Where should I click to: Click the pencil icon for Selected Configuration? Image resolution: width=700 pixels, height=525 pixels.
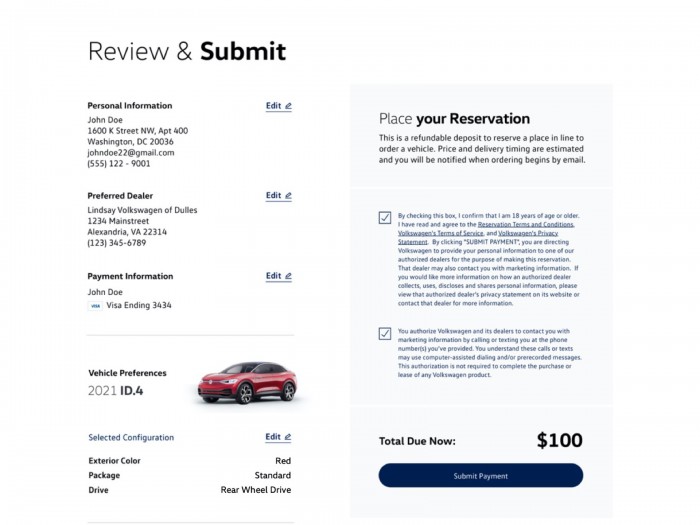288,437
